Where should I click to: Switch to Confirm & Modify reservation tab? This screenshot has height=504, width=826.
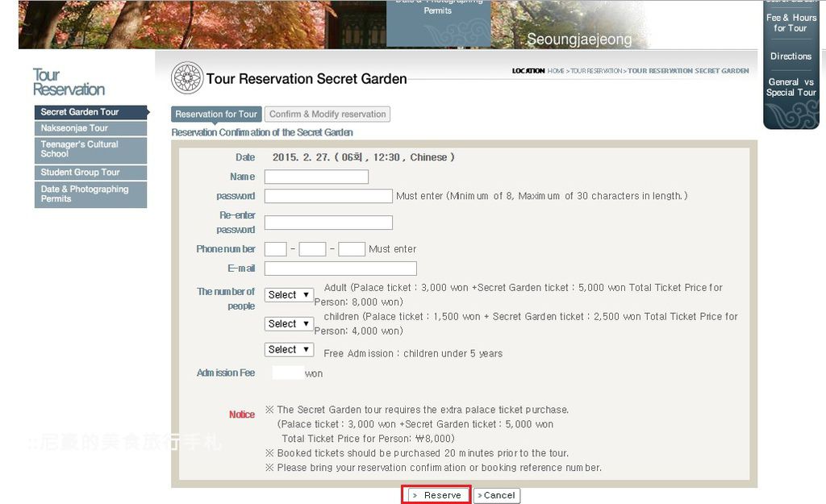tap(327, 115)
